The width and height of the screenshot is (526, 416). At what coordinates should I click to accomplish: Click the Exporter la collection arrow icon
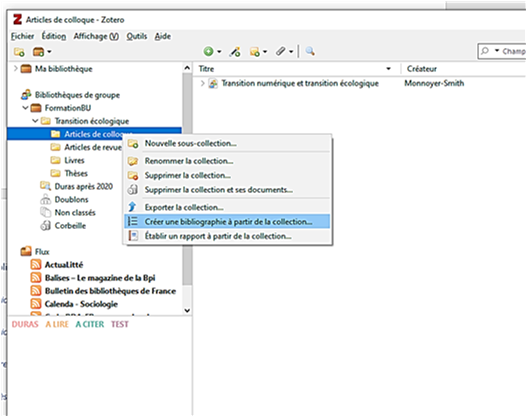133,207
